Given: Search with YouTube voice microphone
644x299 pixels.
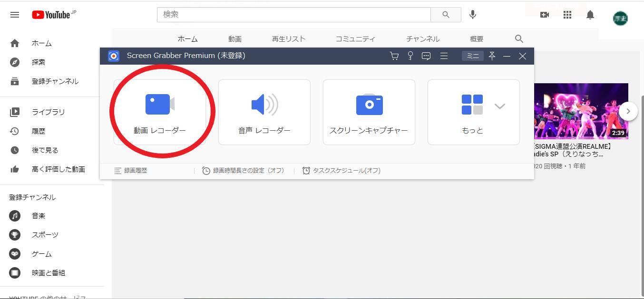Looking at the screenshot, I should point(472,15).
